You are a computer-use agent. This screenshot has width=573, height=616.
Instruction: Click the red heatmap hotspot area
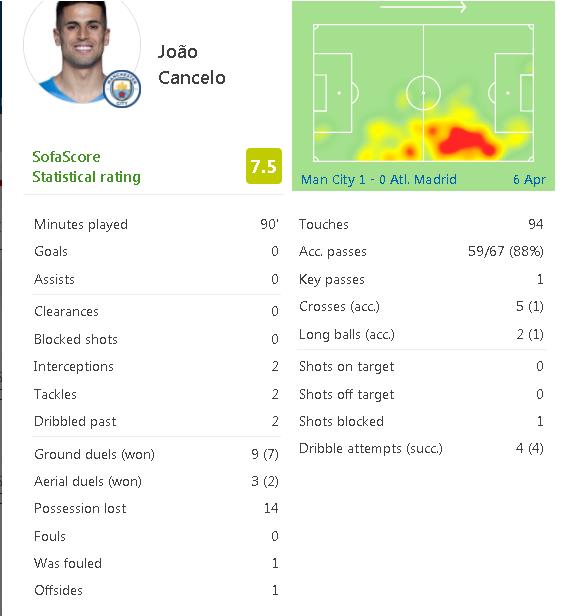[x=465, y=141]
